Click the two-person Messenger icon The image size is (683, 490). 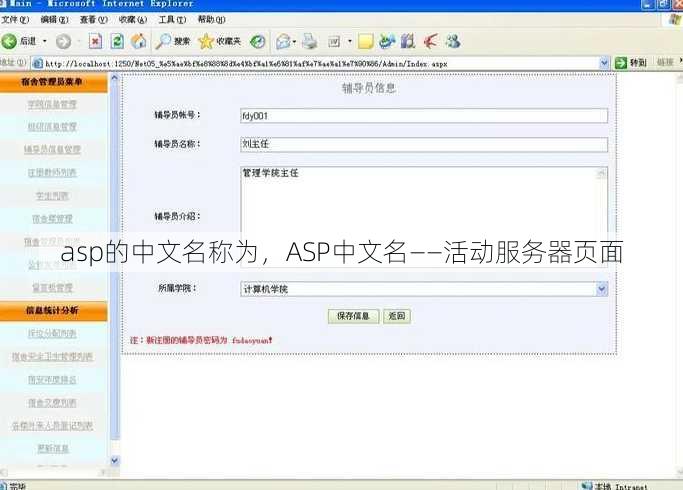(453, 41)
